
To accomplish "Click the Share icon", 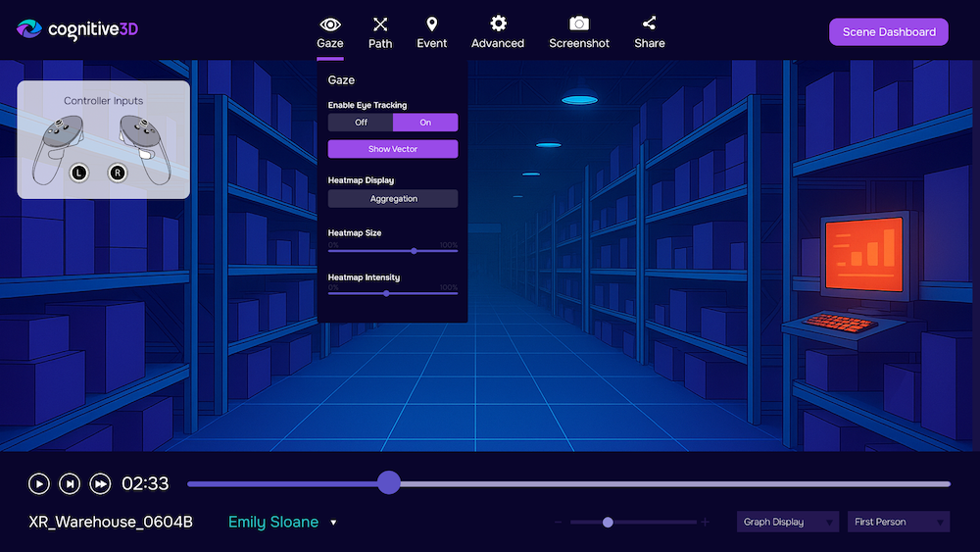I will pos(649,25).
